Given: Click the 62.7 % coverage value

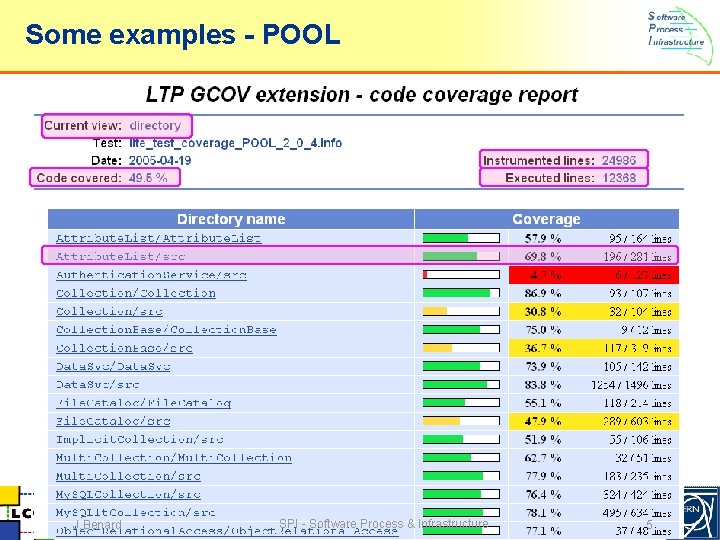Looking at the screenshot, I should (x=543, y=458).
